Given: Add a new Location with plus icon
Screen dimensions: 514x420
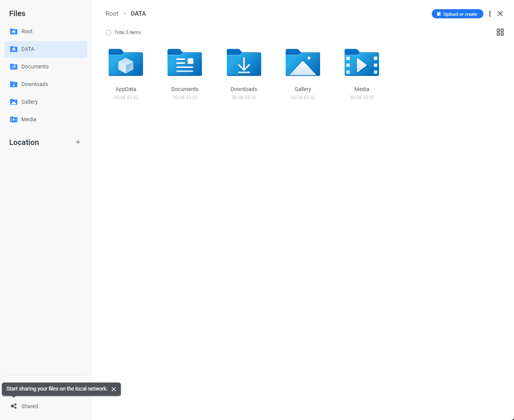Looking at the screenshot, I should [78, 142].
